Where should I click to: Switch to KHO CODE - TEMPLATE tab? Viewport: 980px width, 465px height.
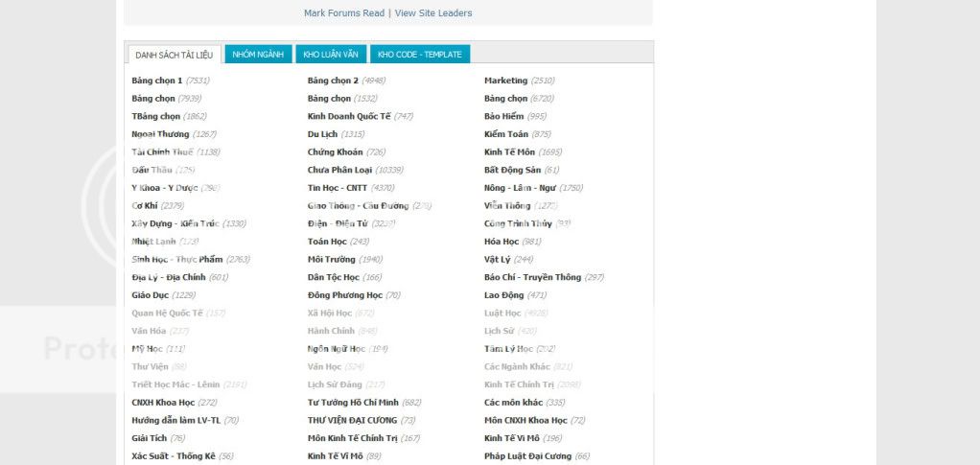[x=419, y=55]
